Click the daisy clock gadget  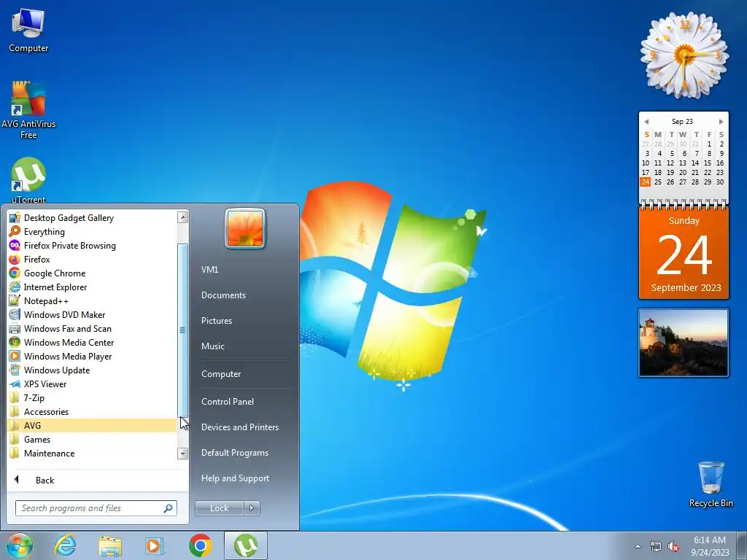684,55
